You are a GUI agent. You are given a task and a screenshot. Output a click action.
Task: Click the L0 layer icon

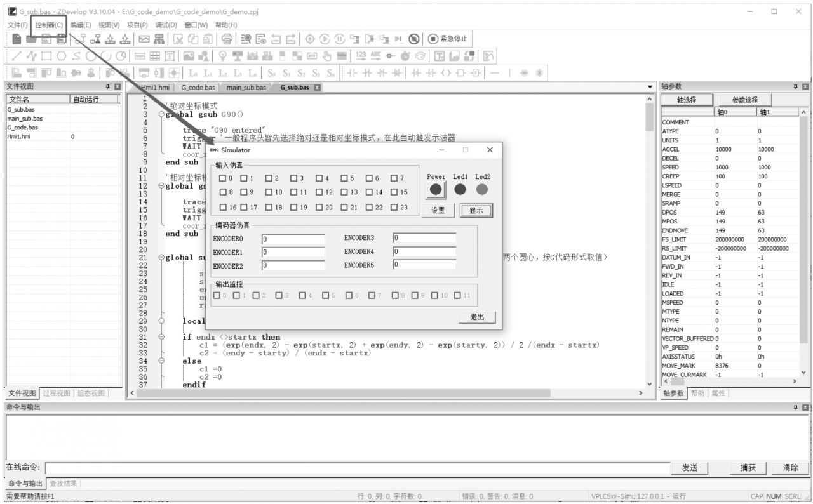[193, 74]
